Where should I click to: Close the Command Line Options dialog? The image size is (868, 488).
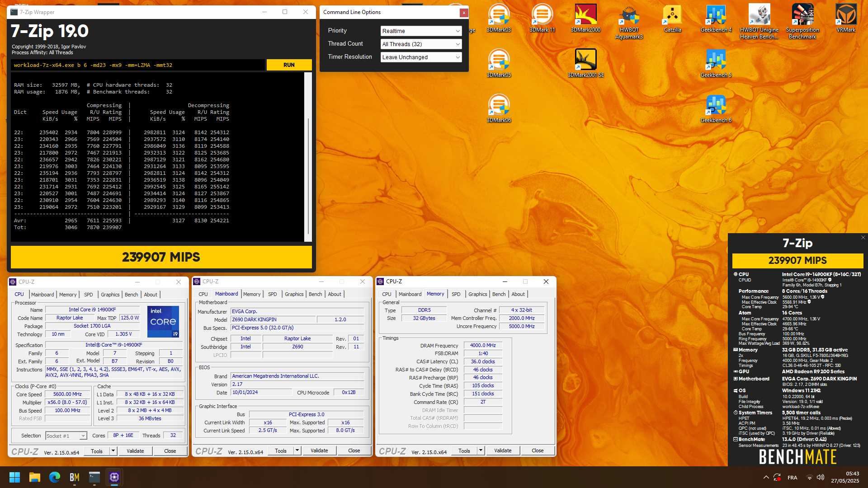click(463, 13)
